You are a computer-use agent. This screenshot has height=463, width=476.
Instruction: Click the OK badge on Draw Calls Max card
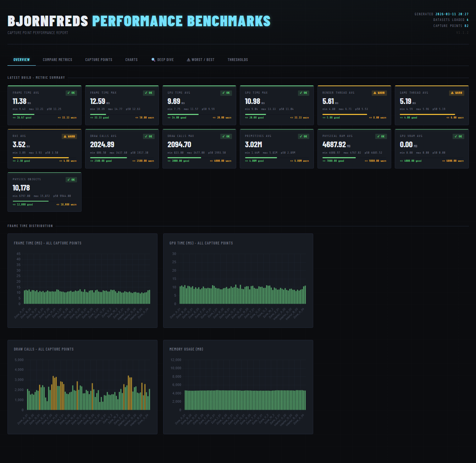pyautogui.click(x=226, y=136)
